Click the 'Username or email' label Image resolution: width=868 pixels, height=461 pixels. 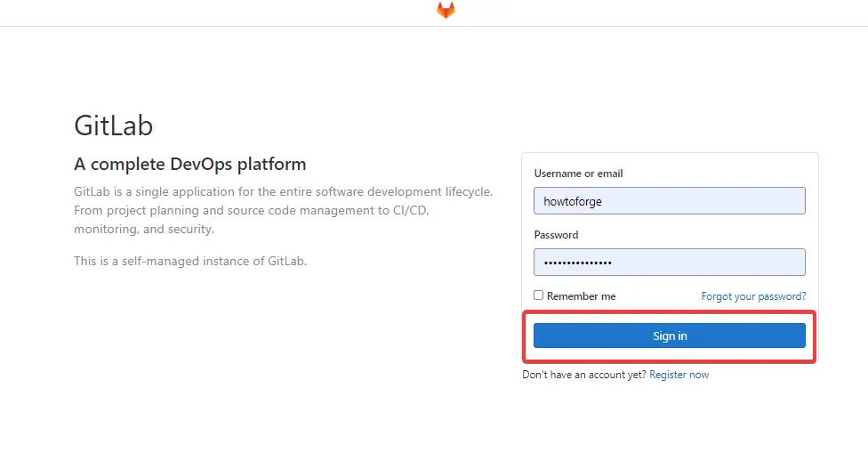tap(578, 174)
